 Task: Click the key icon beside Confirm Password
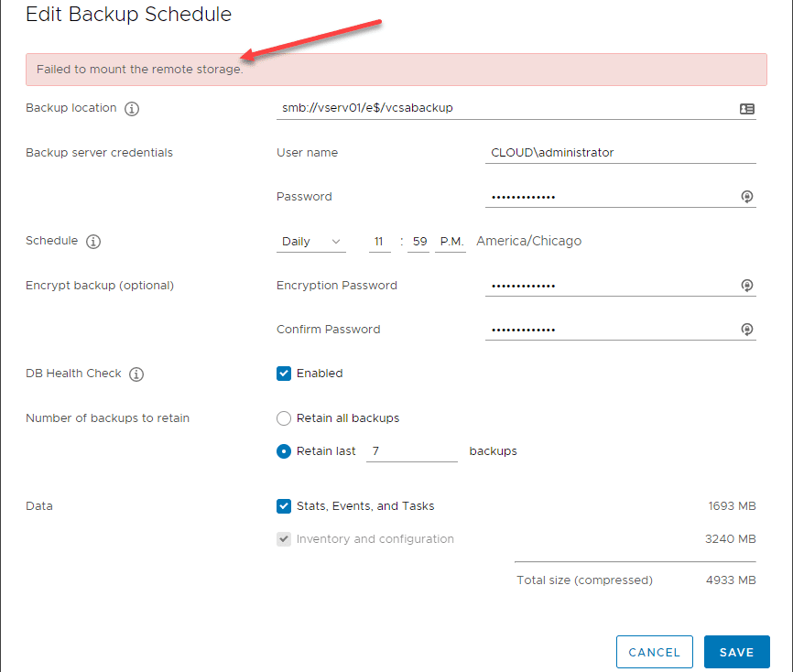click(747, 330)
